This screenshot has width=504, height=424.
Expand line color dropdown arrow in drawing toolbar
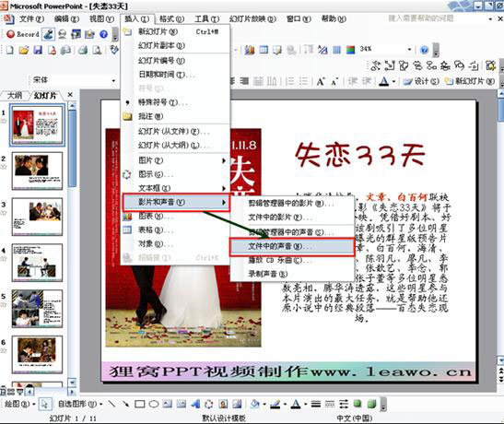coord(285,404)
